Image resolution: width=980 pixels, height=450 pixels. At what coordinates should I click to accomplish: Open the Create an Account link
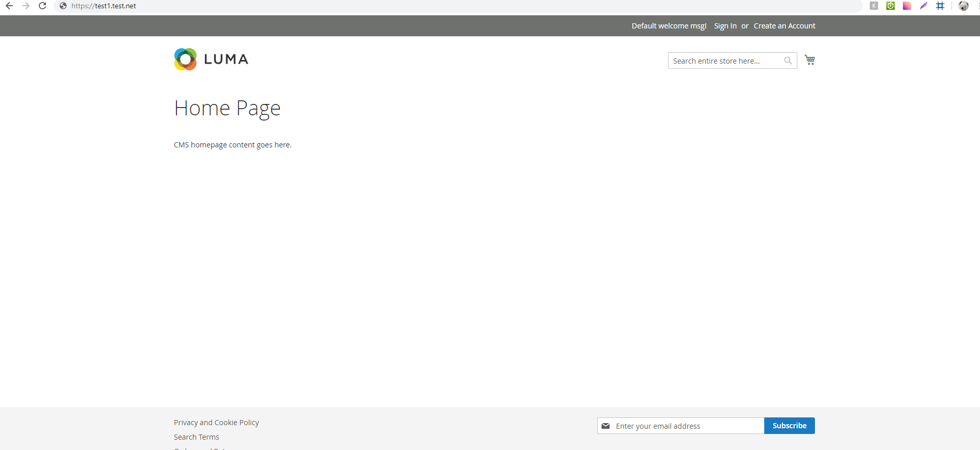point(784,26)
